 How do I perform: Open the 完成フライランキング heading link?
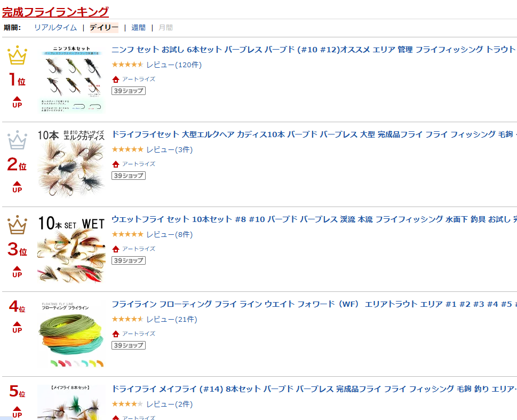click(x=55, y=12)
